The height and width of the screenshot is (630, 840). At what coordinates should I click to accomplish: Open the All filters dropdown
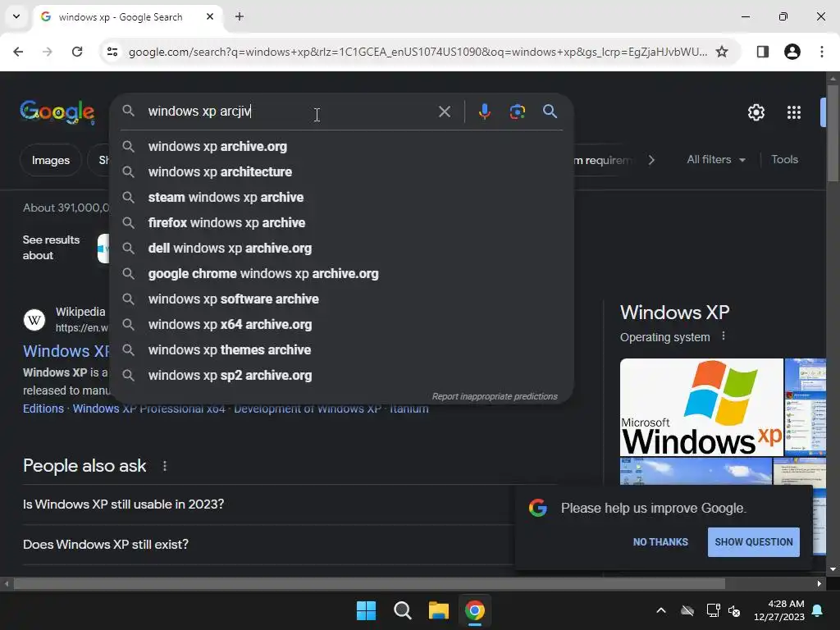coord(715,160)
